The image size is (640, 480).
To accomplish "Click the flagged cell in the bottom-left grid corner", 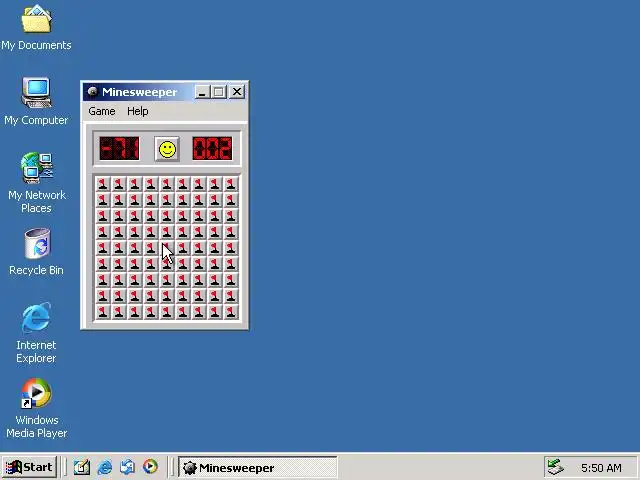I will click(x=103, y=312).
